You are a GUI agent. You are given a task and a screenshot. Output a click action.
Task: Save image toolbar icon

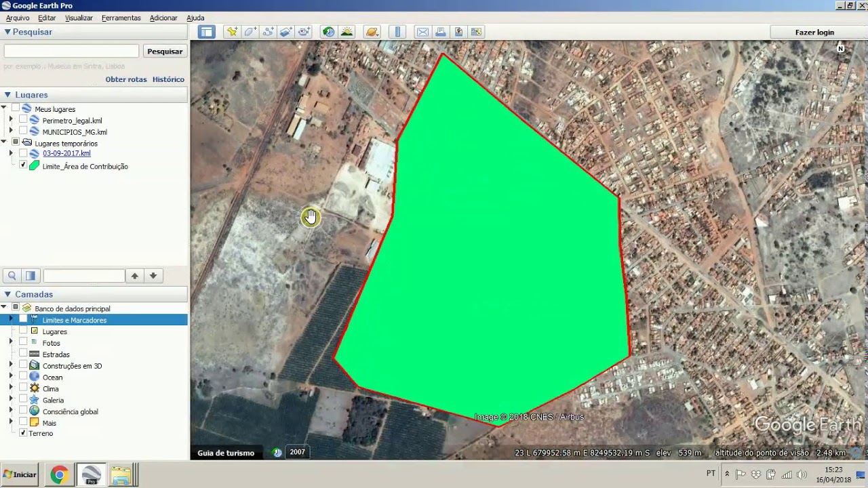458,32
